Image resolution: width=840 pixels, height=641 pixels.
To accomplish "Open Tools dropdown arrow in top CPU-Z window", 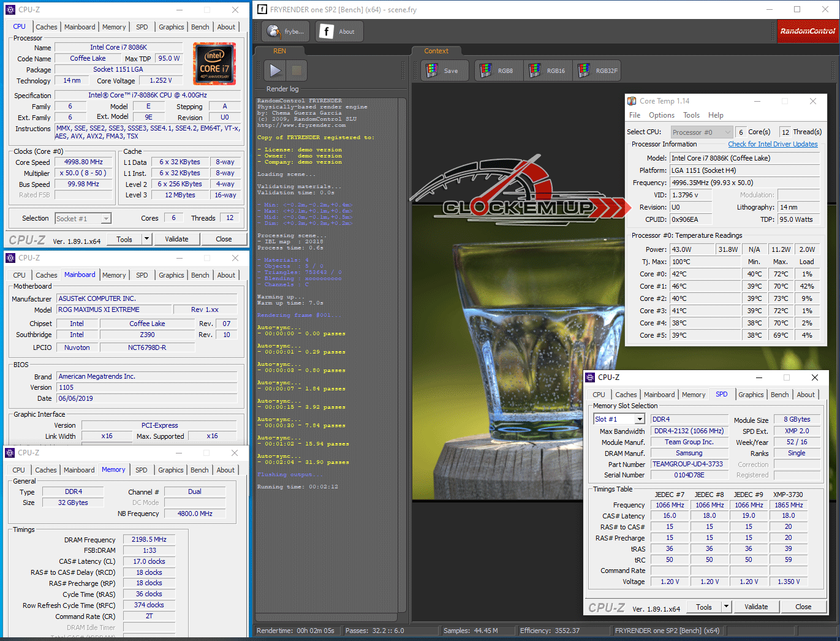I will (x=146, y=239).
